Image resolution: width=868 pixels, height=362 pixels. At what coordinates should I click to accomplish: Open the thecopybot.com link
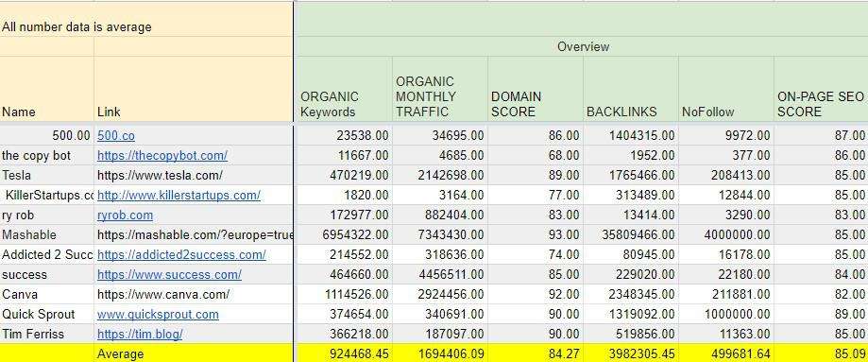pyautogui.click(x=162, y=156)
